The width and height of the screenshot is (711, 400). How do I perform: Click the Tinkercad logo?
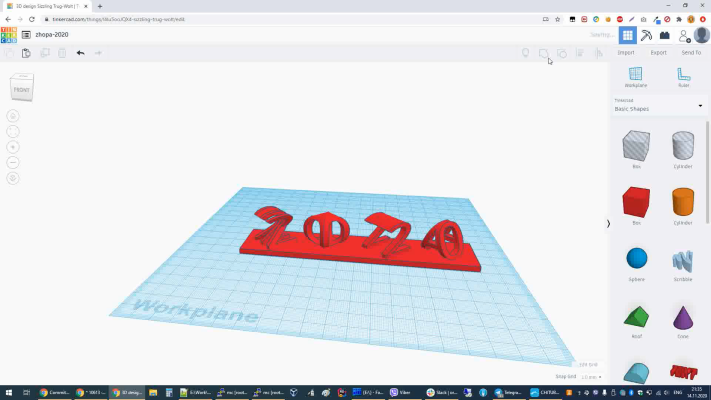(x=9, y=35)
